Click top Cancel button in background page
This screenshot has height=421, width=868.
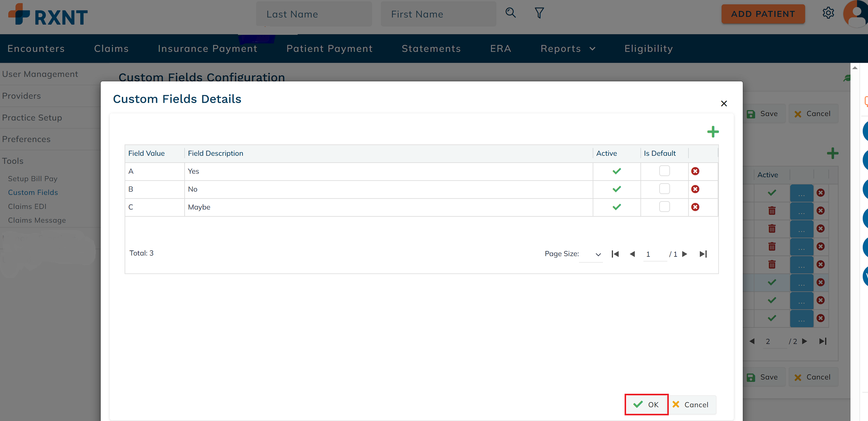(813, 113)
